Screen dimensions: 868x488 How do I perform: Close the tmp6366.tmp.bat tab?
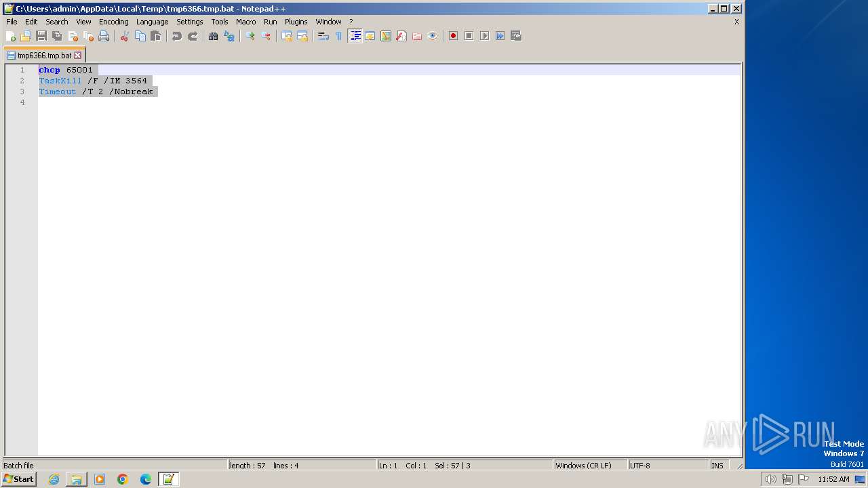point(77,56)
